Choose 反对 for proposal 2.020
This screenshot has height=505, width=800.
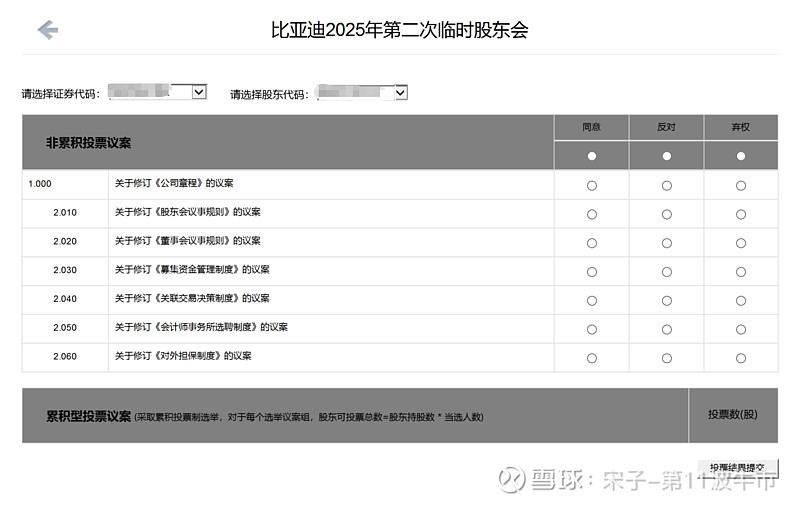click(x=667, y=243)
